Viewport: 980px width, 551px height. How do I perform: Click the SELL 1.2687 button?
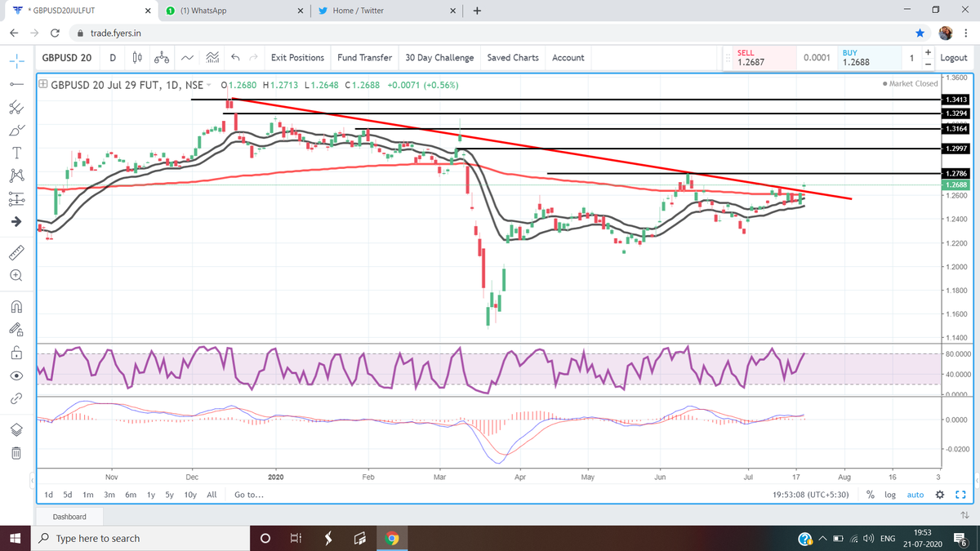tap(764, 58)
